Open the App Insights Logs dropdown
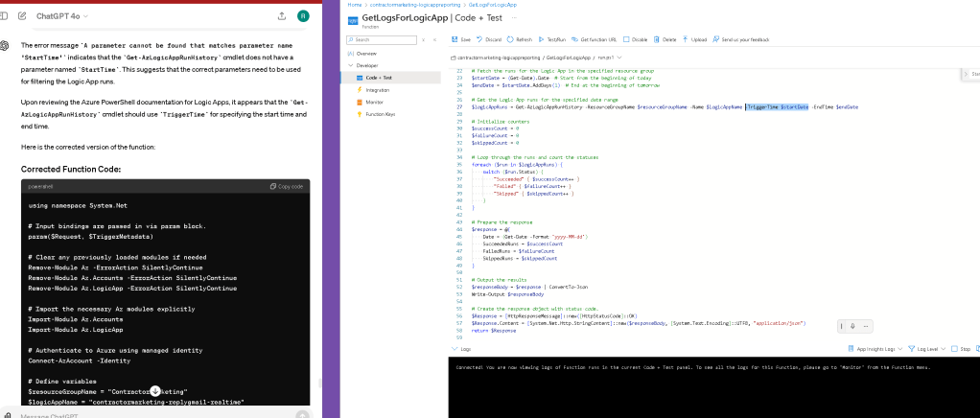This screenshot has width=980, height=418. (x=875, y=349)
